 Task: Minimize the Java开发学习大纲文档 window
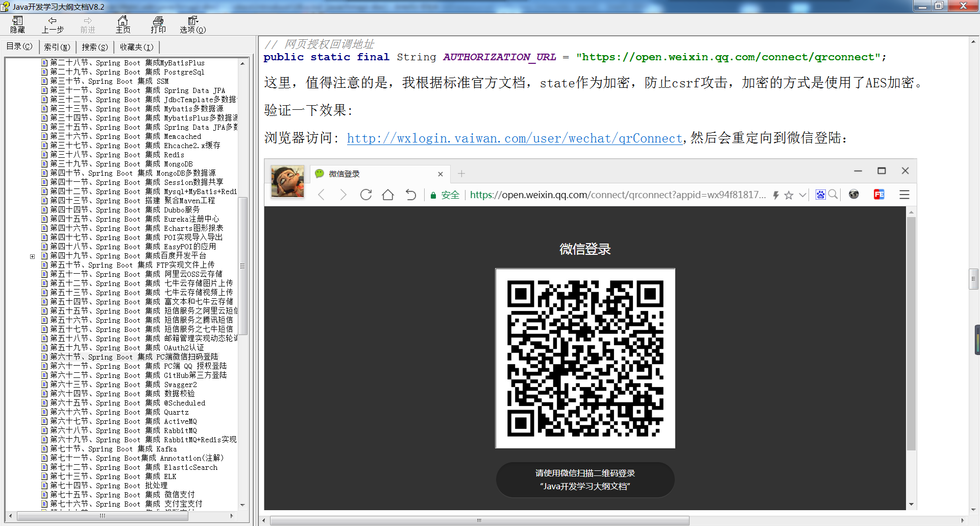[x=922, y=6]
